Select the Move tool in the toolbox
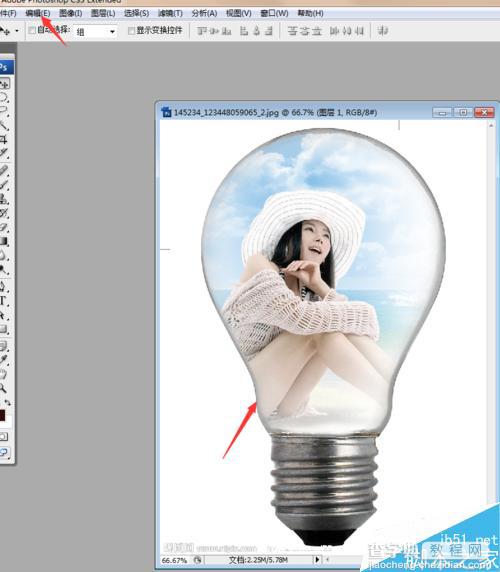Viewport: 500px width, 572px height. click(4, 84)
